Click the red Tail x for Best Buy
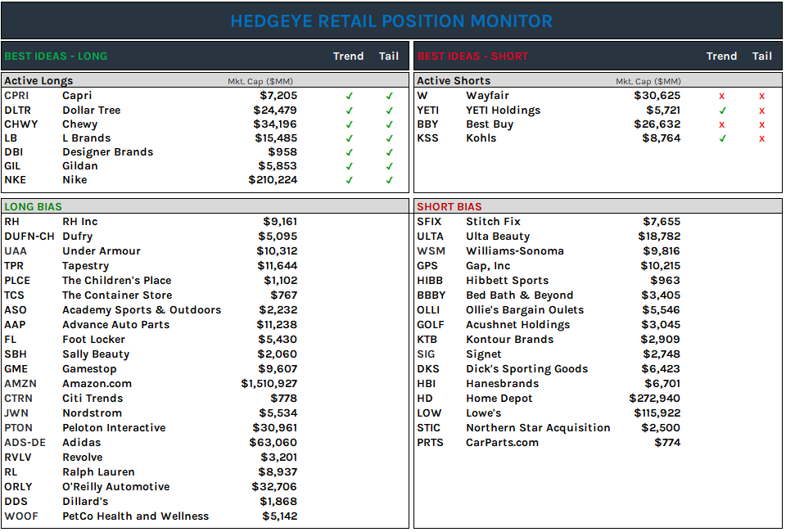Screen dimensions: 786x532 coord(761,124)
